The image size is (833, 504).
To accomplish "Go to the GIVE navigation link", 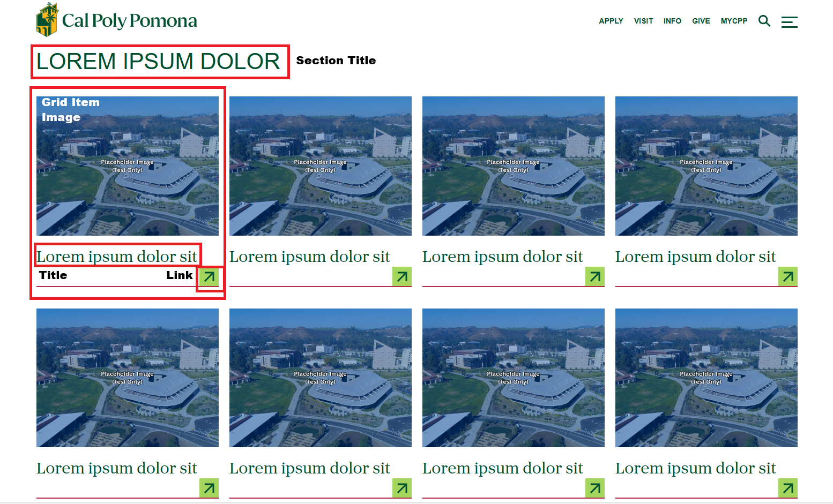I will [701, 21].
